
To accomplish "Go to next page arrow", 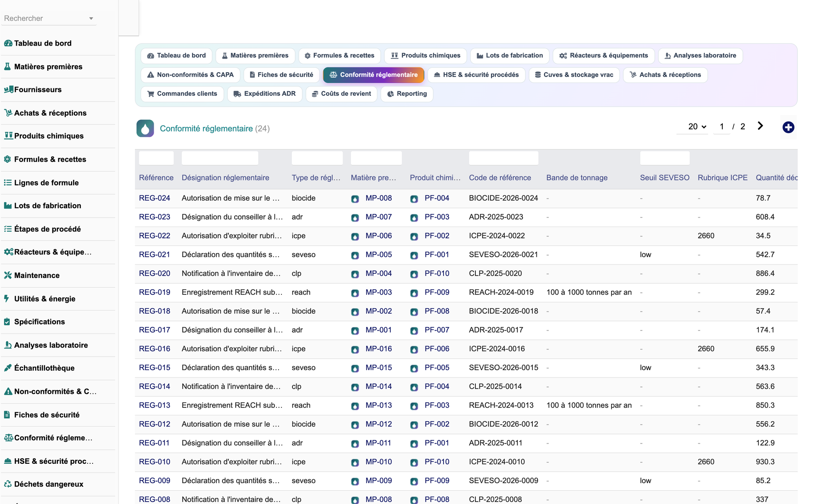I will click(x=760, y=126).
